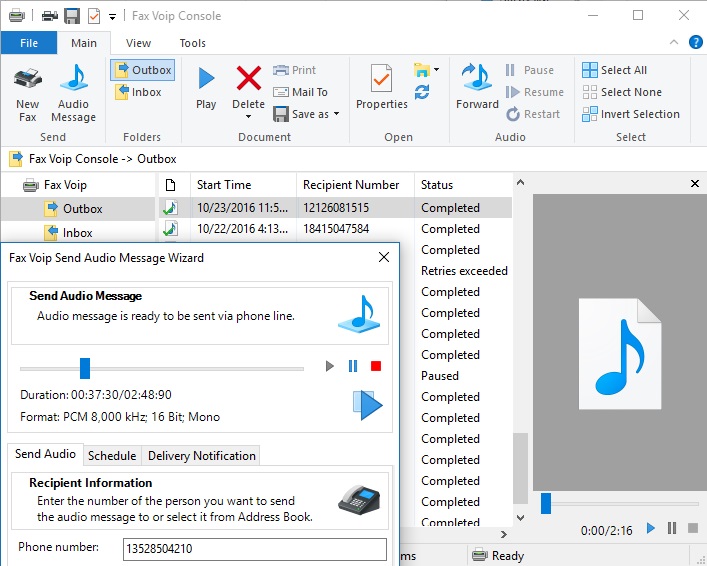Image resolution: width=707 pixels, height=566 pixels.
Task: Click the printer icon in quick access toolbar
Action: tap(50, 16)
